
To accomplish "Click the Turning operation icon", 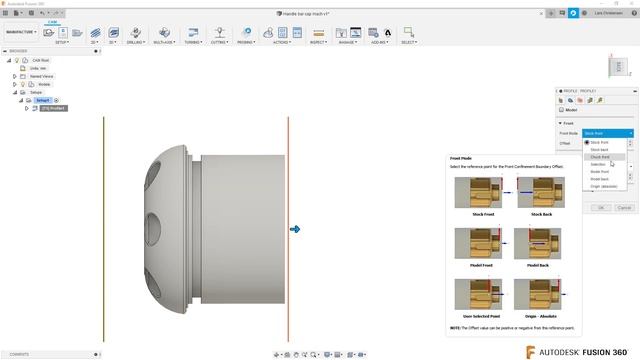I will tap(193, 32).
